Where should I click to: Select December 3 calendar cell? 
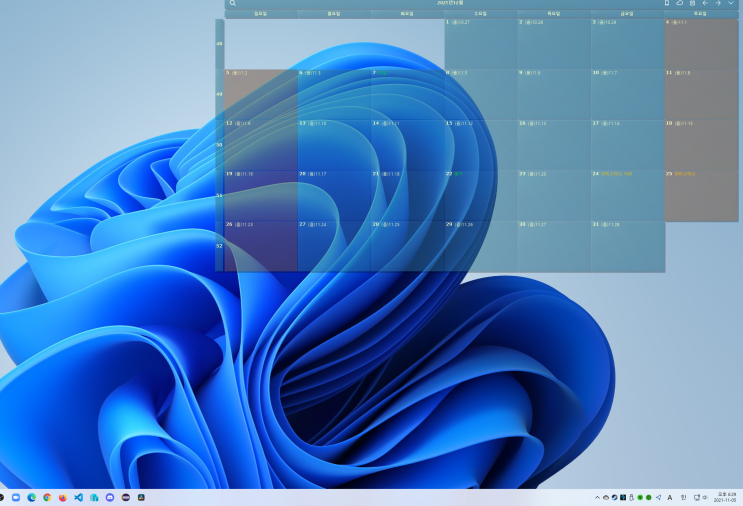click(x=627, y=44)
